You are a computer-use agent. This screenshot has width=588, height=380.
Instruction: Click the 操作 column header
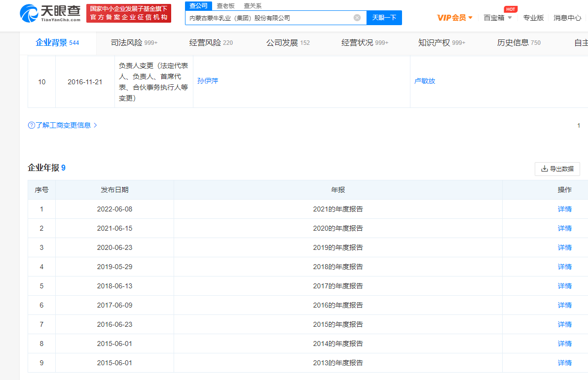pyautogui.click(x=565, y=190)
